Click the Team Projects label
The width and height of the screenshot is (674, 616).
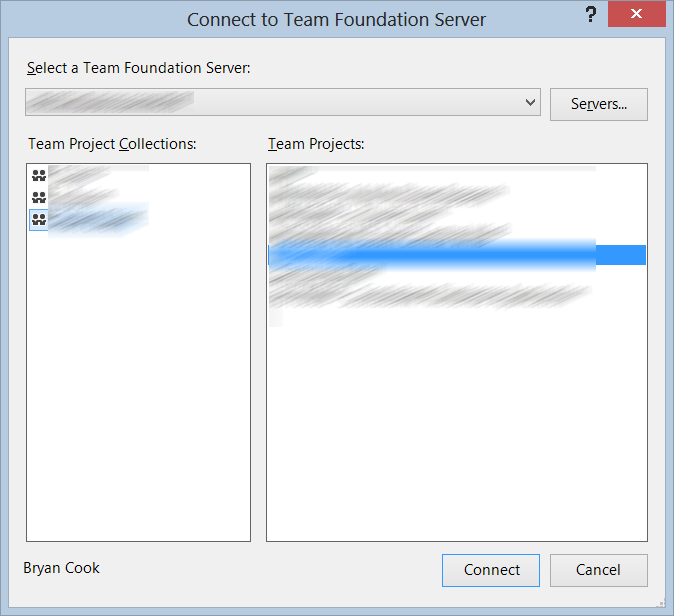pos(316,144)
